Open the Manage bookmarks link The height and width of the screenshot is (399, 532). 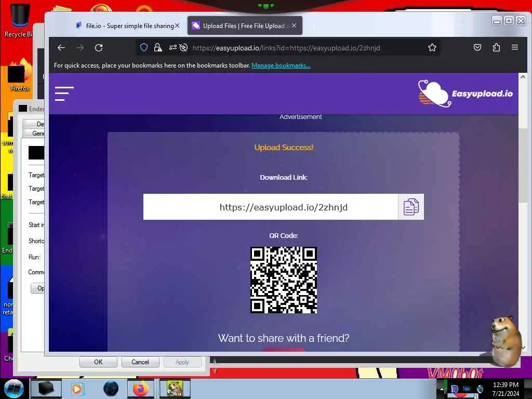click(281, 65)
